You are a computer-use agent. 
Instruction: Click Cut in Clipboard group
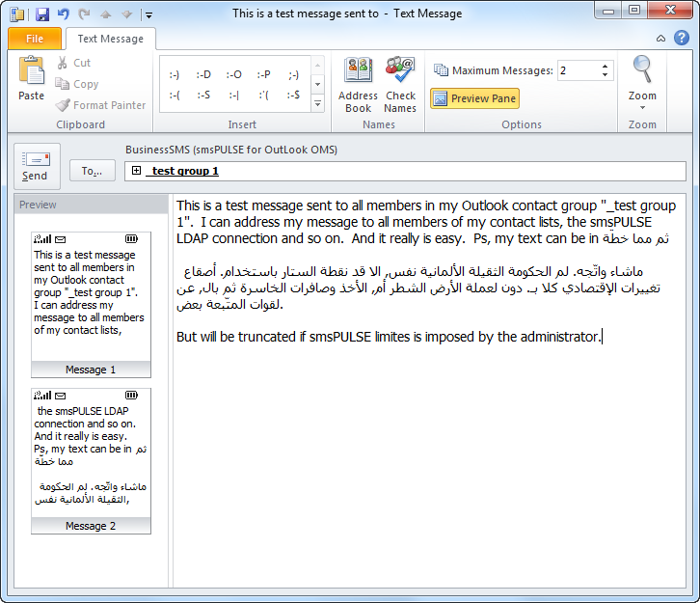pos(73,63)
